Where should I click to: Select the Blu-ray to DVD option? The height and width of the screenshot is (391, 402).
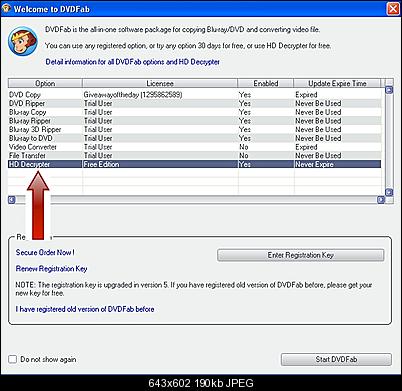tap(194, 138)
